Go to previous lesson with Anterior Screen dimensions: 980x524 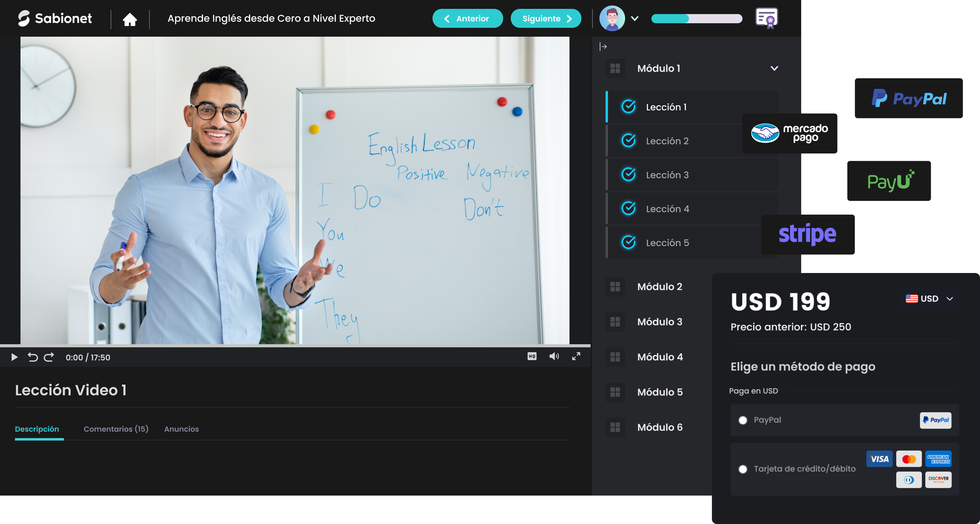click(x=468, y=18)
